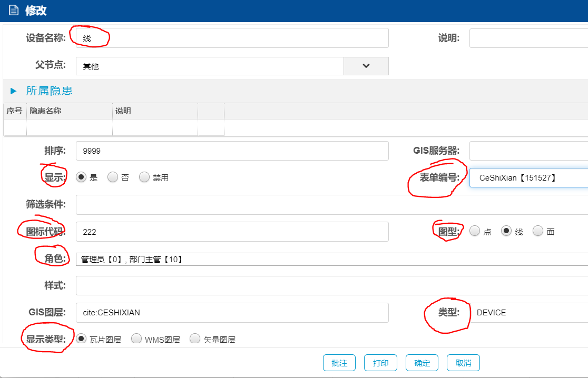Select 否 for 显示 option
The width and height of the screenshot is (588, 378).
point(113,177)
